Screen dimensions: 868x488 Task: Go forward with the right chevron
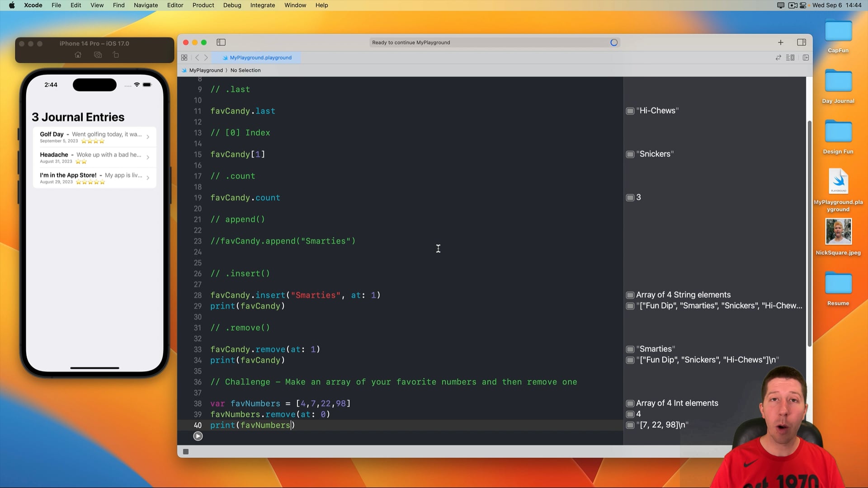pyautogui.click(x=206, y=58)
